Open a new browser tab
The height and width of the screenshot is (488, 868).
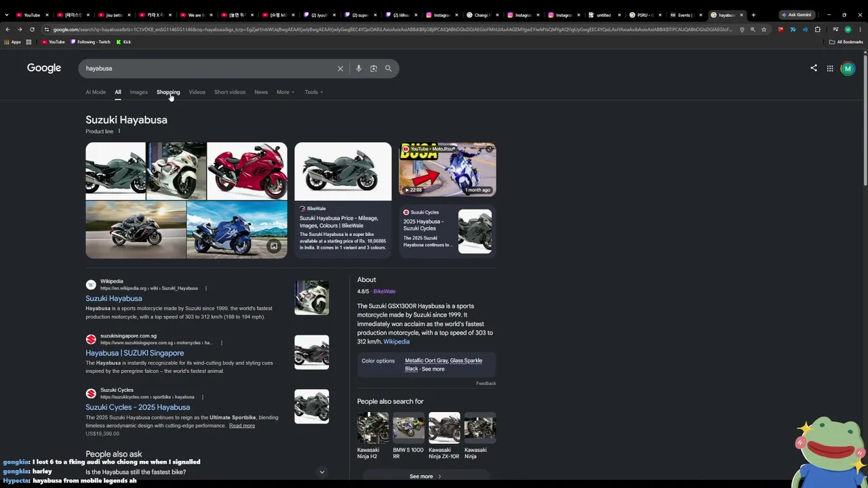pos(753,15)
